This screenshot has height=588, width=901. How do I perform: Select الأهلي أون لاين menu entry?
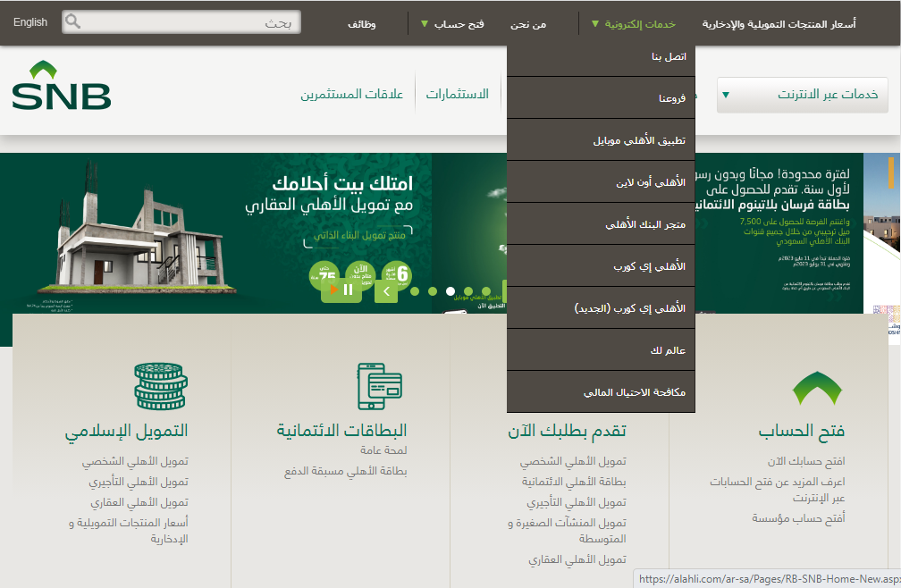(x=601, y=182)
